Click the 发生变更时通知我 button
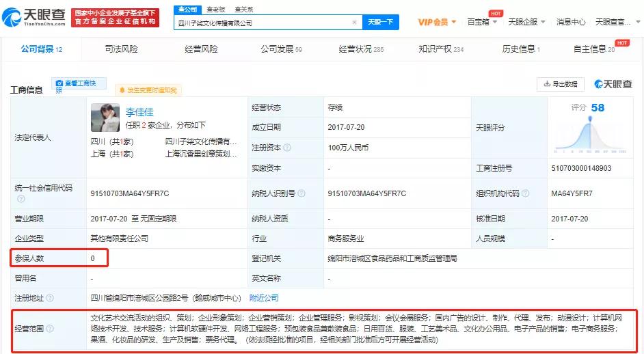644x354 pixels. [x=148, y=90]
